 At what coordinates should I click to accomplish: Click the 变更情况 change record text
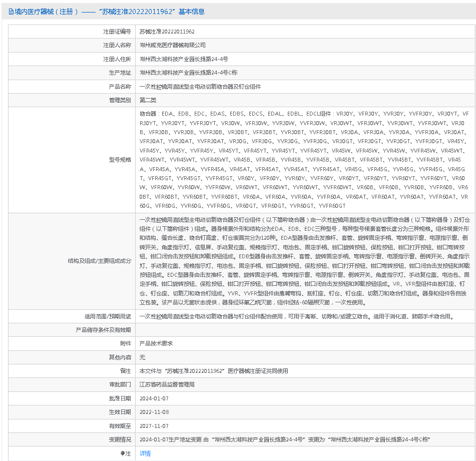[x=285, y=439]
